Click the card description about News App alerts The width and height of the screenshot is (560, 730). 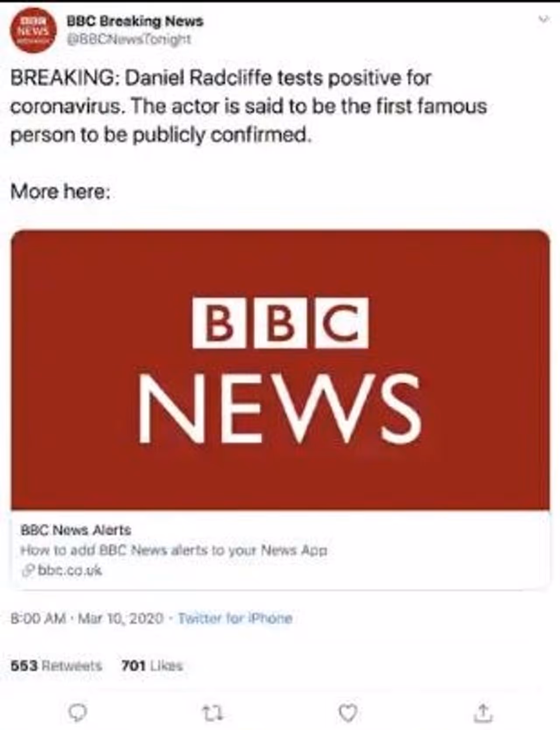tap(174, 550)
